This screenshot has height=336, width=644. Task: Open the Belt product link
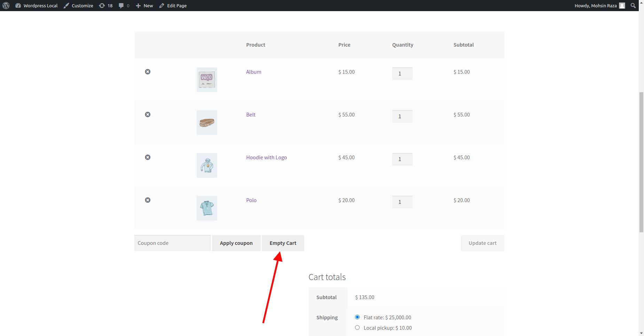[251, 114]
